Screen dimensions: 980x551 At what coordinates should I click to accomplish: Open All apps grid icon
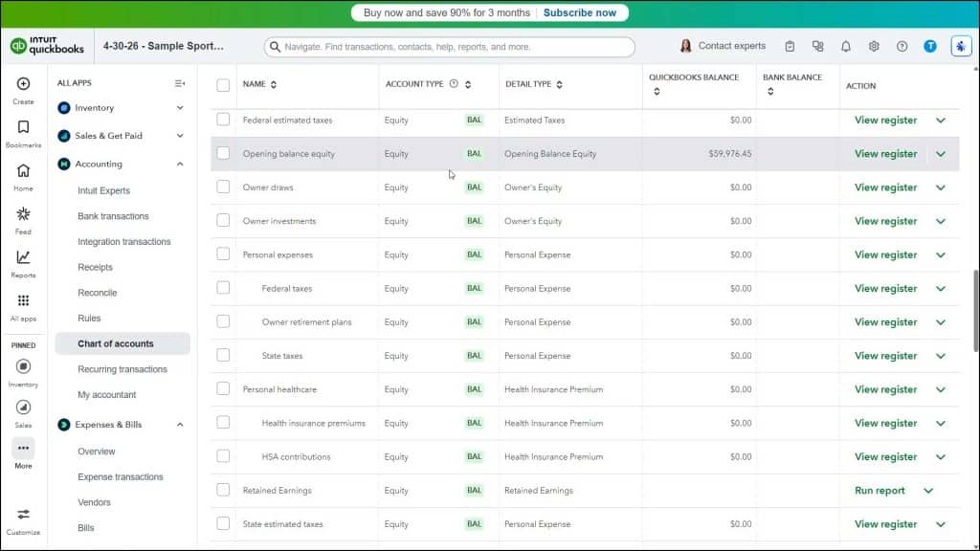click(23, 300)
